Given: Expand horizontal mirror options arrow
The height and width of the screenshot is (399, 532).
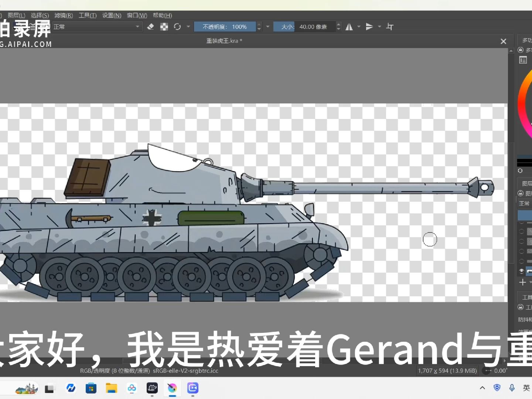Looking at the screenshot, I should [x=359, y=27].
